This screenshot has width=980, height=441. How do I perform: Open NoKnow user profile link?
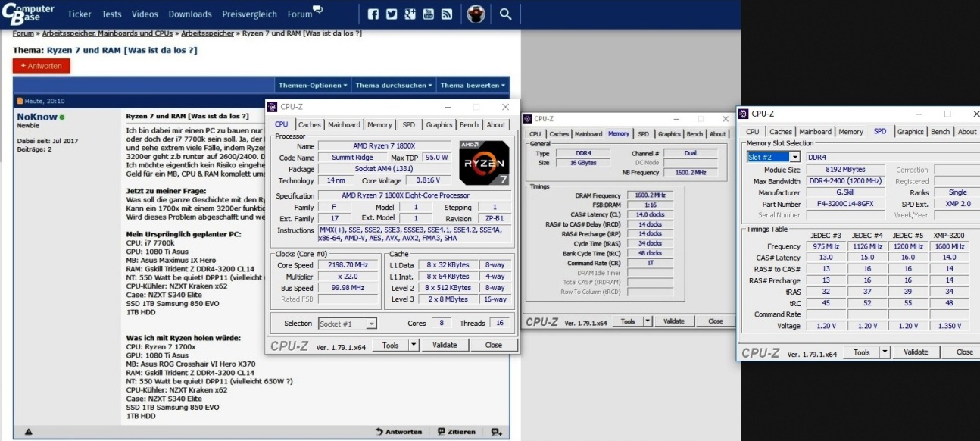(36, 117)
